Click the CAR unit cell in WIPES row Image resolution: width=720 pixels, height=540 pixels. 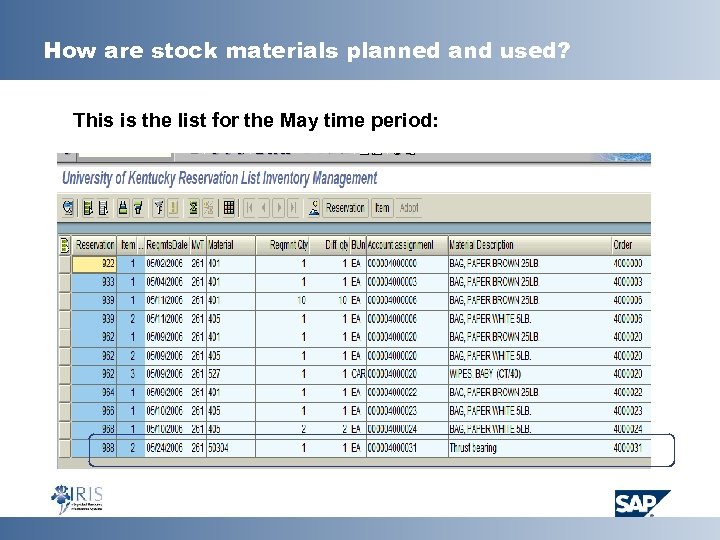[358, 374]
